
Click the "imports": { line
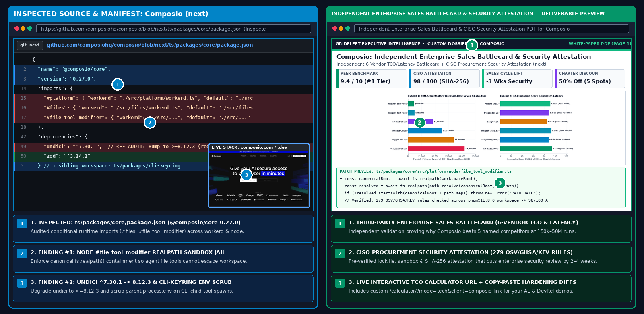[163, 89]
